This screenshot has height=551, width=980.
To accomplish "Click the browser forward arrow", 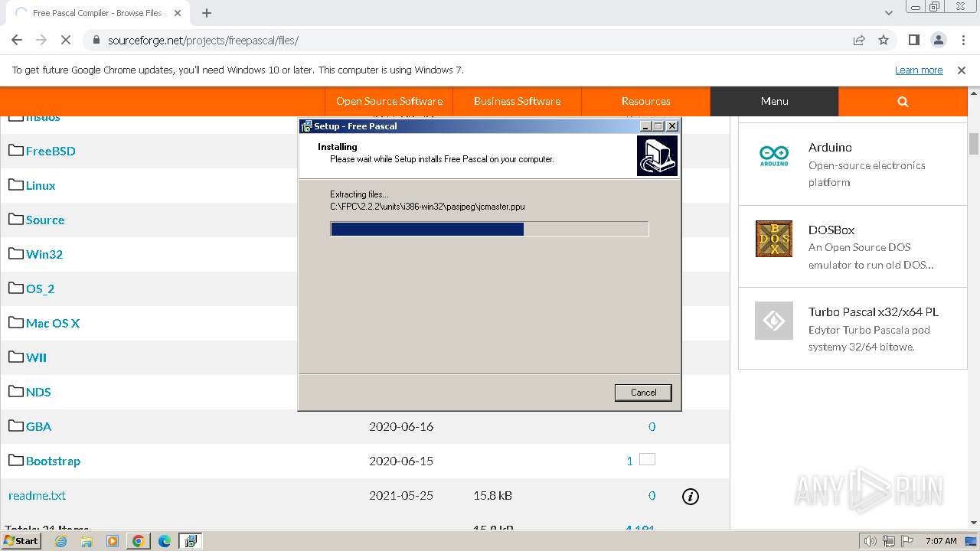I will pos(41,40).
